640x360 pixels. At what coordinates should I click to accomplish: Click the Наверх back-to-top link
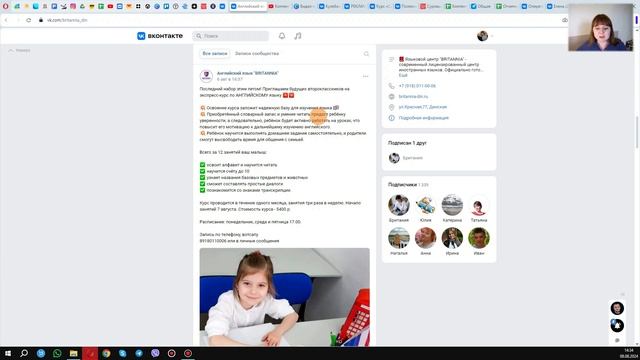click(x=20, y=50)
